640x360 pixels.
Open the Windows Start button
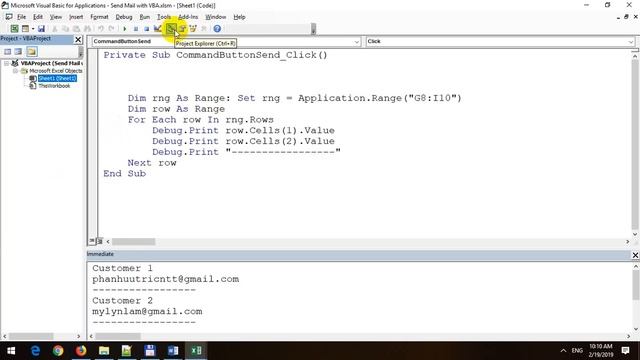coord(11,351)
